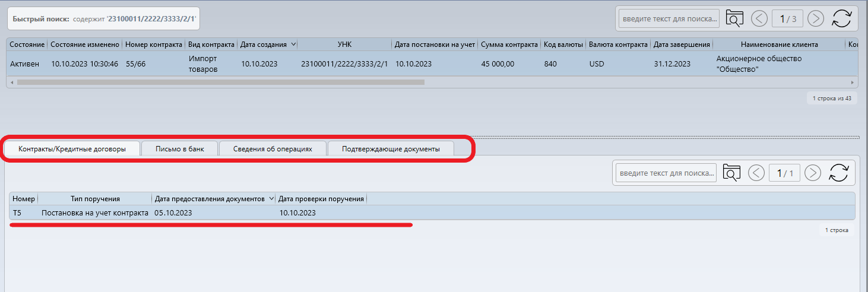The width and height of the screenshot is (868, 292).
Task: Click the lower panel search input field
Action: (666, 173)
